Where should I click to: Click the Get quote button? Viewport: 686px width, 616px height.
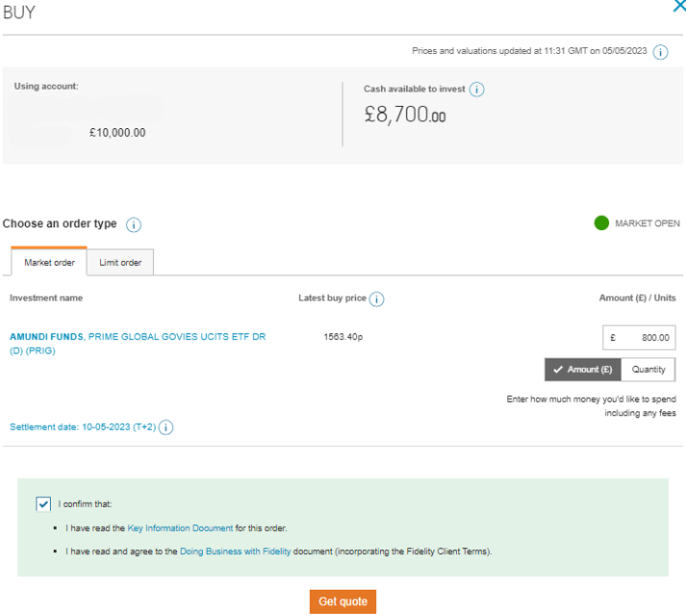point(343,602)
